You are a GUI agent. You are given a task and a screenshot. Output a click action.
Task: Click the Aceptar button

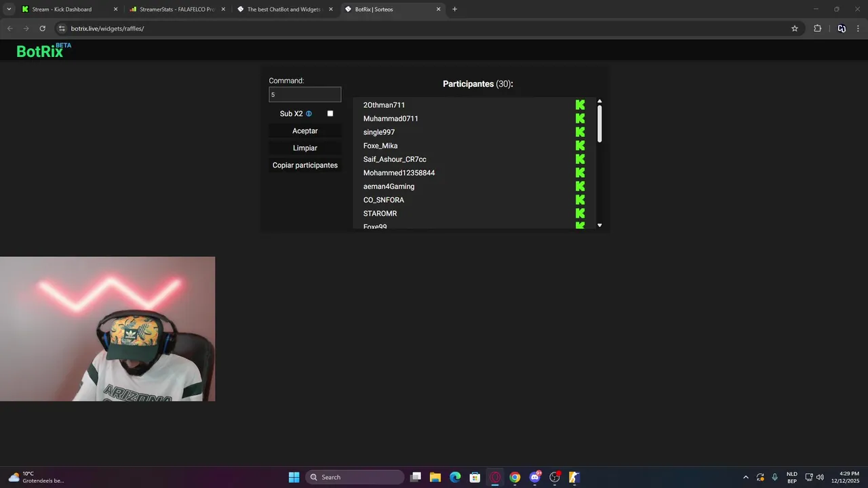[x=305, y=131]
